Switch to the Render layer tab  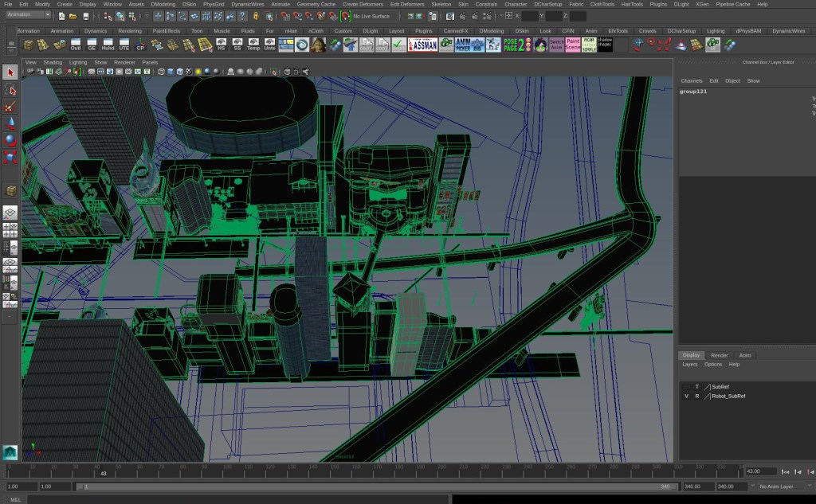click(719, 355)
